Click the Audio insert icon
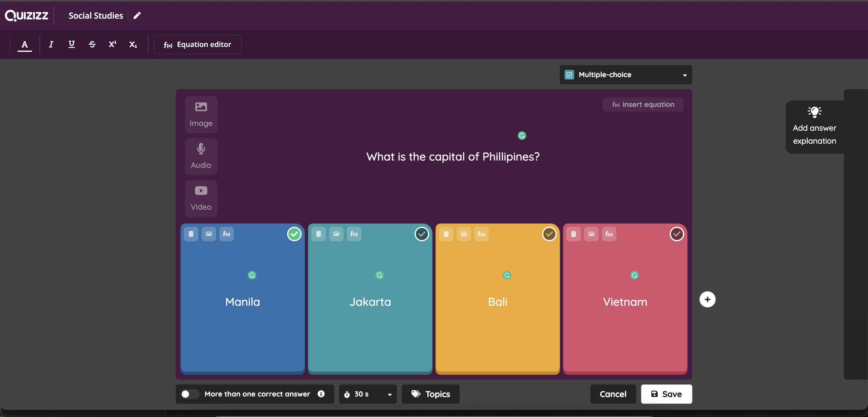The width and height of the screenshot is (868, 417). click(x=201, y=155)
